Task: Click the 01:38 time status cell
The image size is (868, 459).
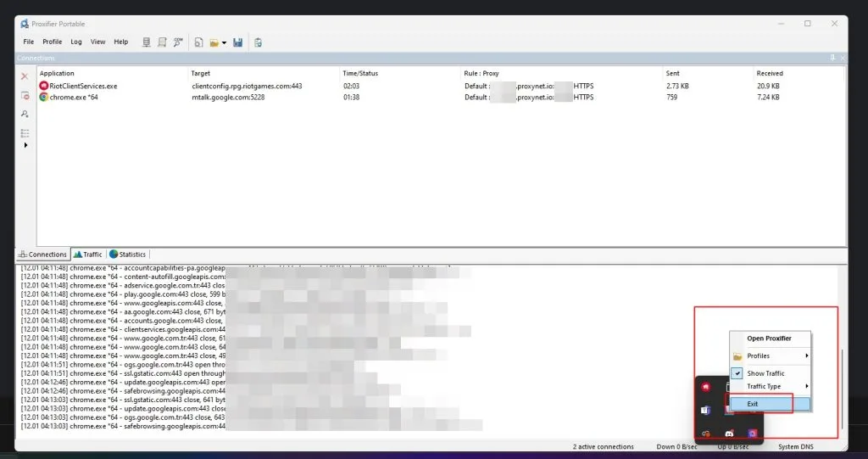Action: (x=351, y=97)
